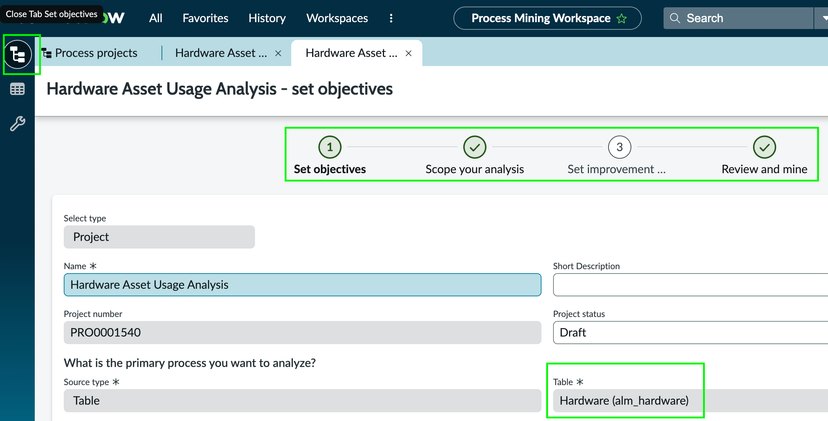Click the Process projects tab icon
Image resolution: width=828 pixels, height=421 pixels.
coord(46,53)
